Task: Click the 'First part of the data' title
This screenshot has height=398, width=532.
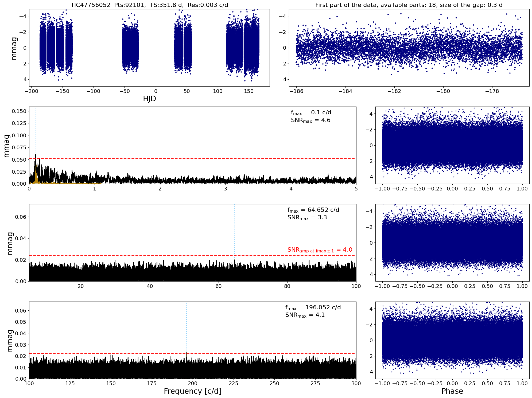Action: tap(409, 5)
